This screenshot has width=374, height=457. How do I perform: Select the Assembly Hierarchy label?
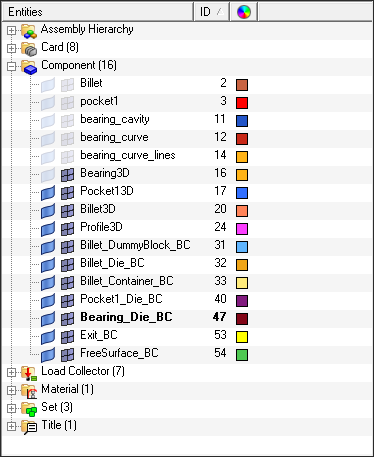tap(87, 29)
